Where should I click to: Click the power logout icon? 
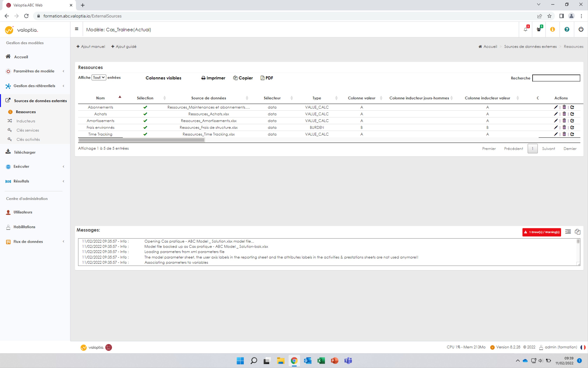click(581, 29)
